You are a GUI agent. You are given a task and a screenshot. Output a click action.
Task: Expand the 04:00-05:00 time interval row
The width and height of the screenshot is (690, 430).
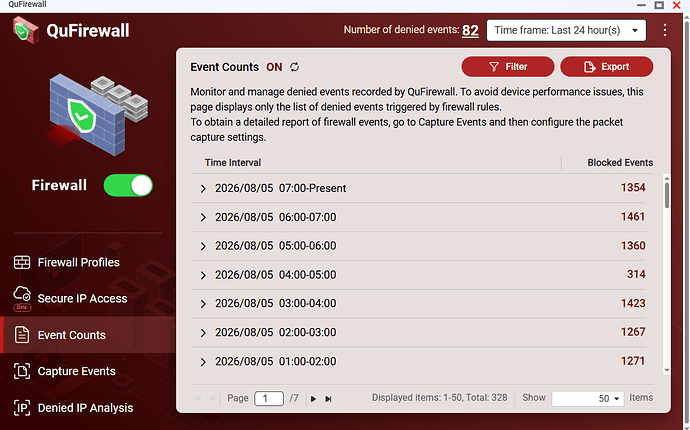203,275
